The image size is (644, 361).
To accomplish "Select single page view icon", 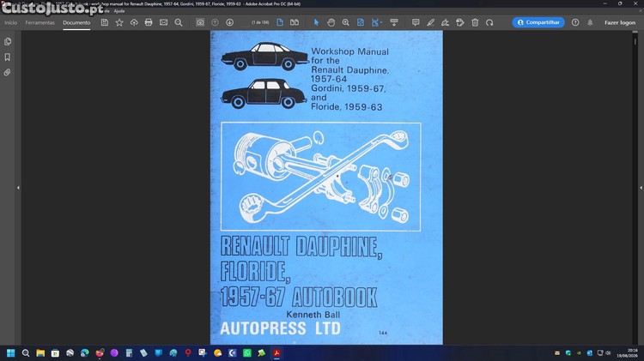I will click(280, 22).
